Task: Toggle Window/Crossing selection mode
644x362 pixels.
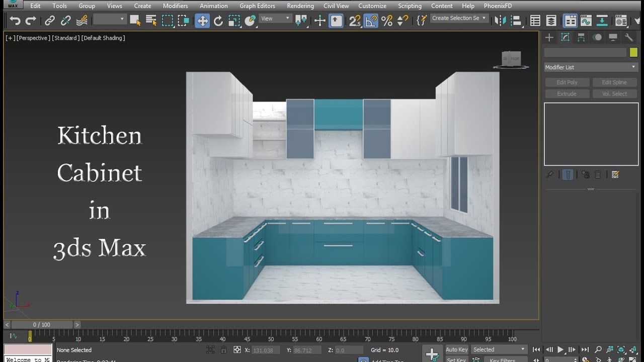Action: click(184, 21)
